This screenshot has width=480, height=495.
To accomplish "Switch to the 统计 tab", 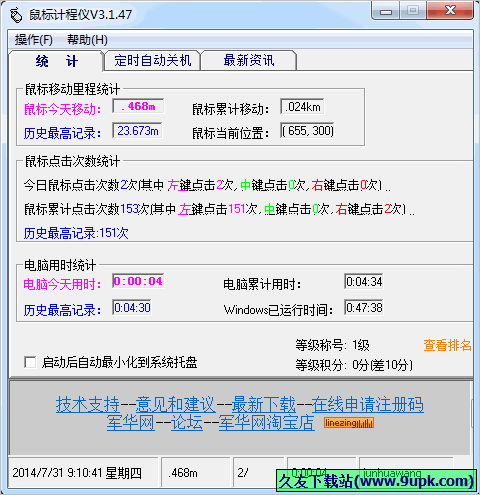I will [56, 61].
